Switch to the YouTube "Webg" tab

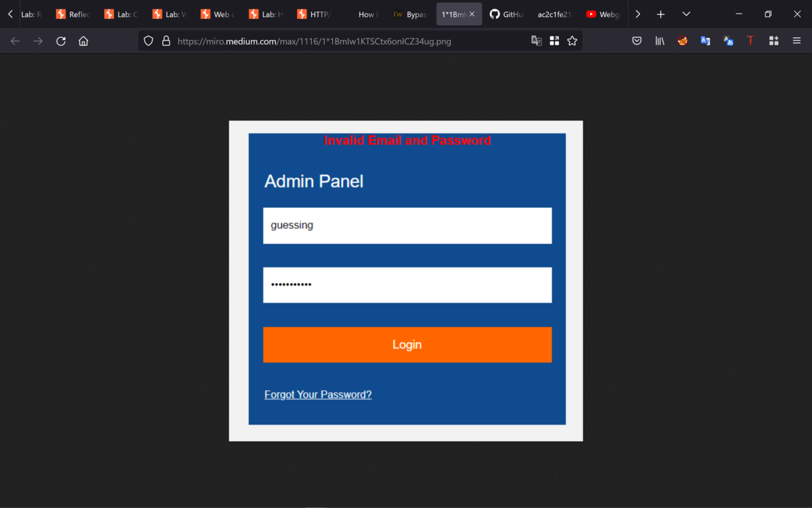click(604, 14)
